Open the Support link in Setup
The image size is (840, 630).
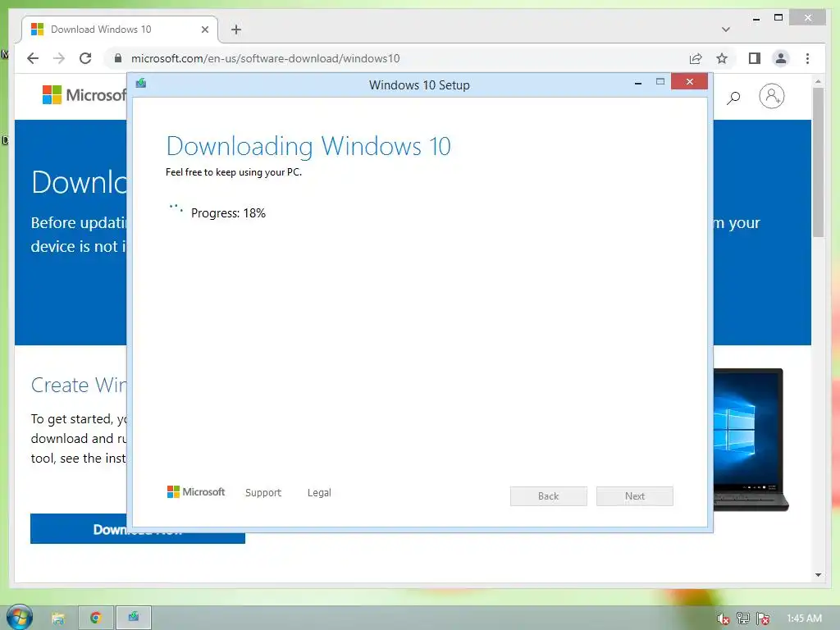point(263,492)
